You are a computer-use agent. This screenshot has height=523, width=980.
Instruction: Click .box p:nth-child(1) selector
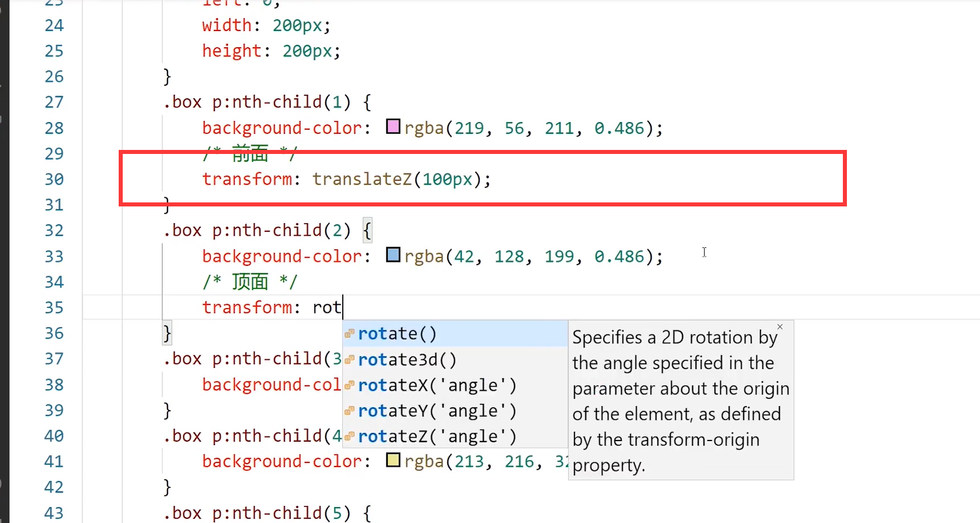[x=257, y=102]
